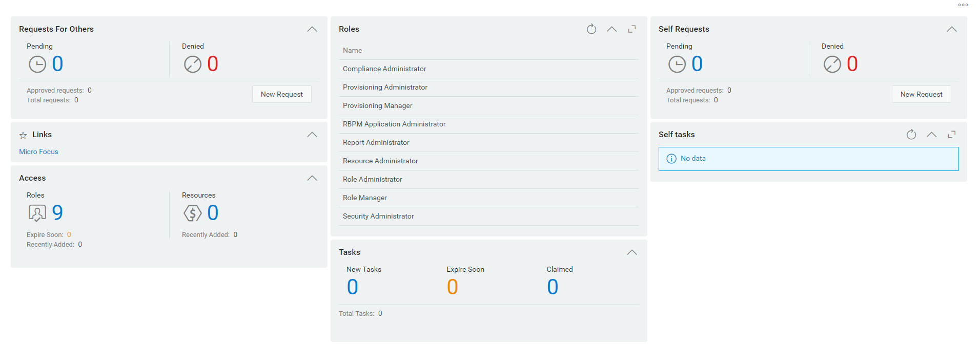Screen dimensions: 980x346
Task: Collapse the Requests For Others widget
Action: coord(312,29)
